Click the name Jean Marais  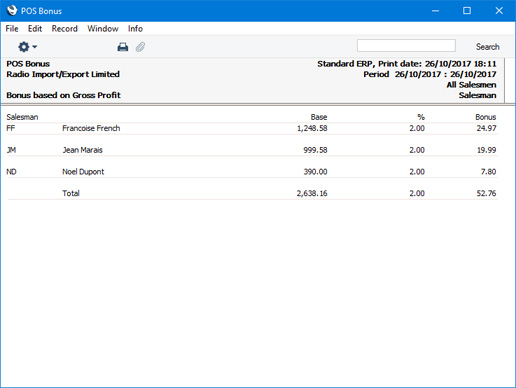[82, 150]
